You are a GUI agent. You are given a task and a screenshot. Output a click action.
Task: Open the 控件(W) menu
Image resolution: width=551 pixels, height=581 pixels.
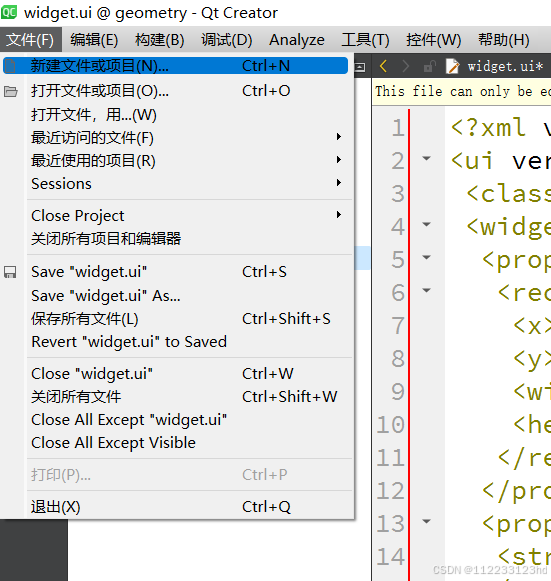point(434,40)
